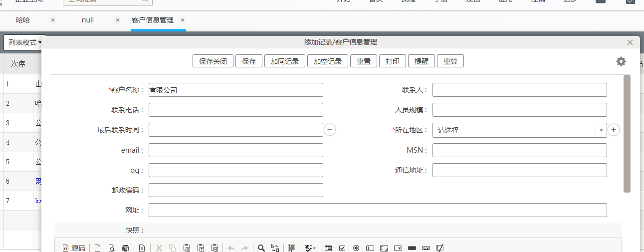Close the 哈哈 tab with its x
The height and width of the screenshot is (252, 644).
coord(53,20)
